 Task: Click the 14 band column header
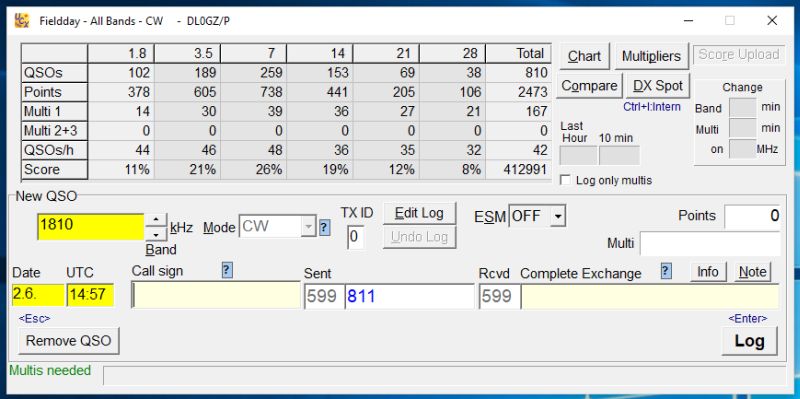point(320,54)
